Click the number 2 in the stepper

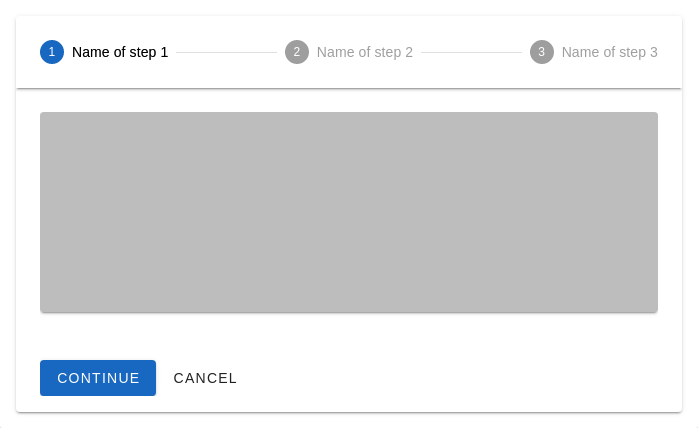coord(297,52)
